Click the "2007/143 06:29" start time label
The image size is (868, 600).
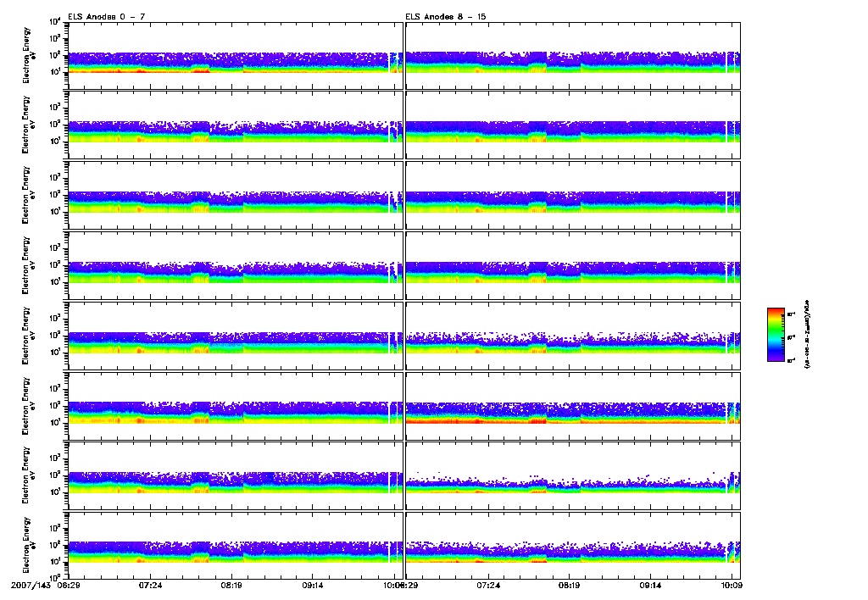coord(46,585)
